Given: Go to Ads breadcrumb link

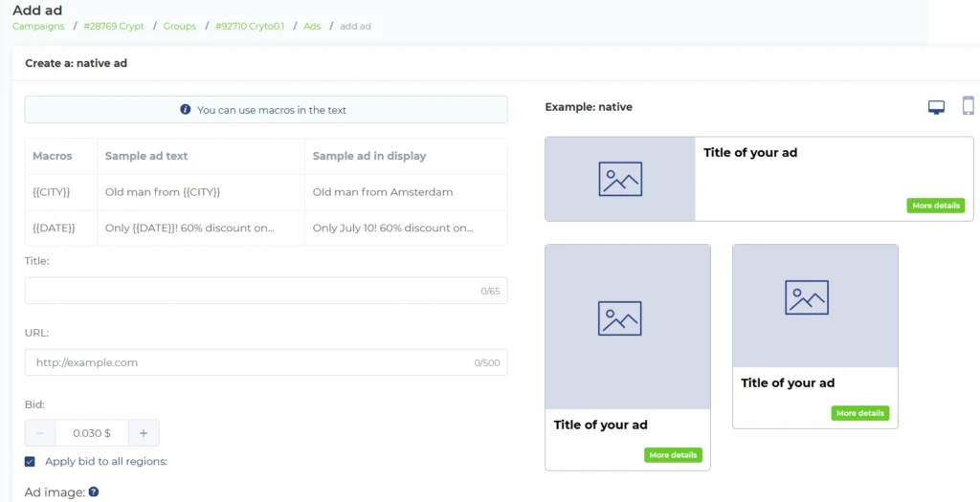Looking at the screenshot, I should 312,26.
